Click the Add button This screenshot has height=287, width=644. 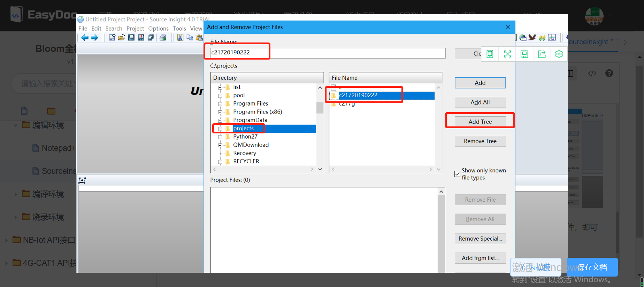click(480, 83)
